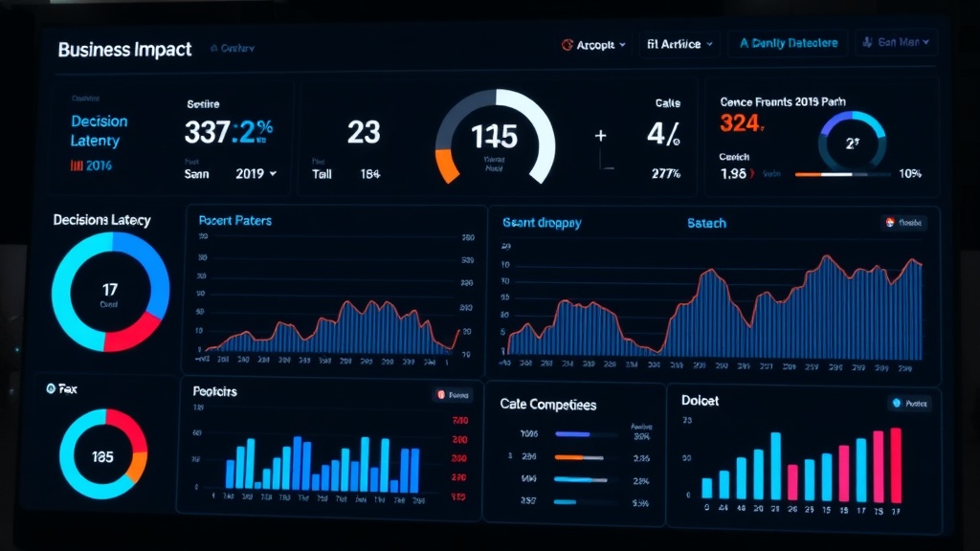The height and width of the screenshot is (551, 980).
Task: Click the Decisions Latecy donut chart center
Action: pos(110,292)
